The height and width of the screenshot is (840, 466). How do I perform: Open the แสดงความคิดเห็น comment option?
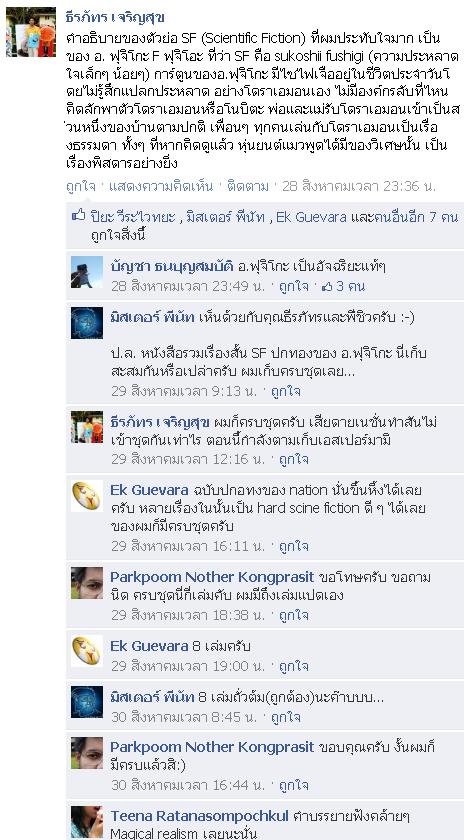[161, 186]
